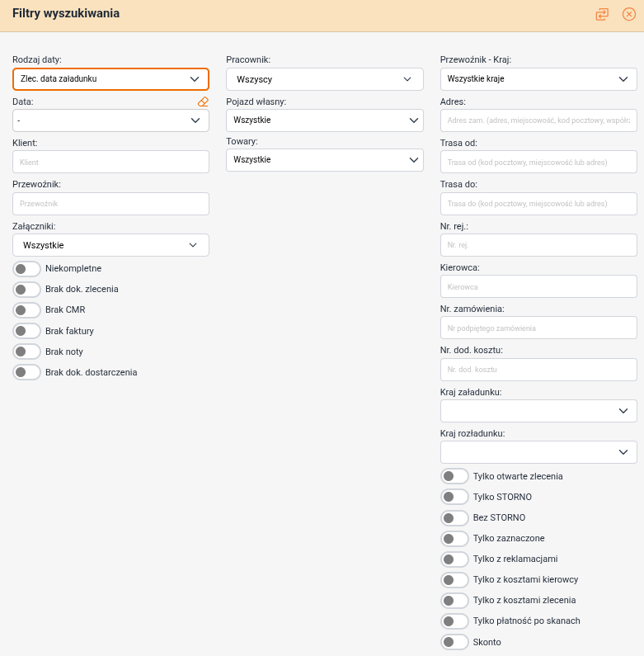Image resolution: width=644 pixels, height=656 pixels.
Task: Click the Klient input field
Action: point(110,163)
